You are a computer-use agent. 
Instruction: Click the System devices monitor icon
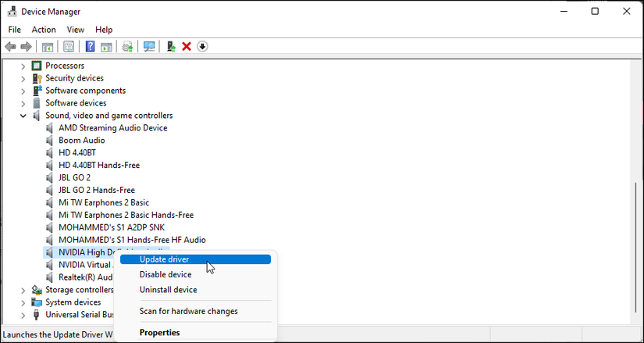pos(37,302)
